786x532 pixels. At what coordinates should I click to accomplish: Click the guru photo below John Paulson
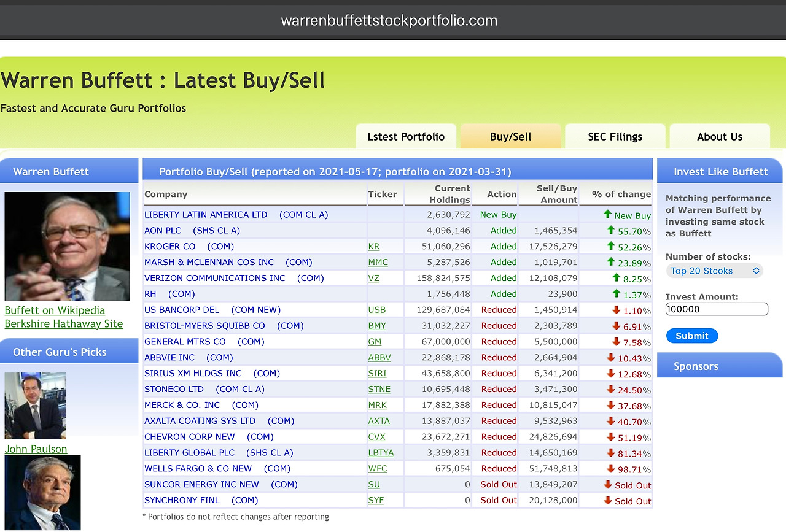coord(42,493)
